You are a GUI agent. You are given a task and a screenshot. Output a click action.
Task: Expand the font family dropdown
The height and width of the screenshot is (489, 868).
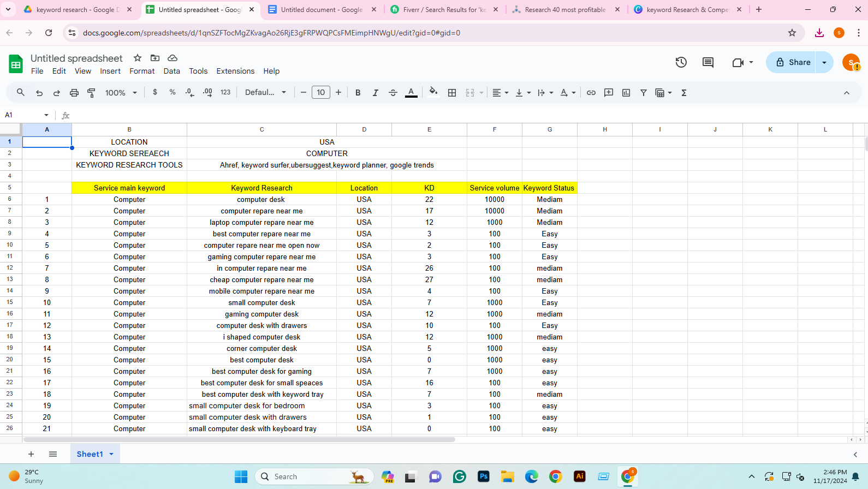click(265, 93)
